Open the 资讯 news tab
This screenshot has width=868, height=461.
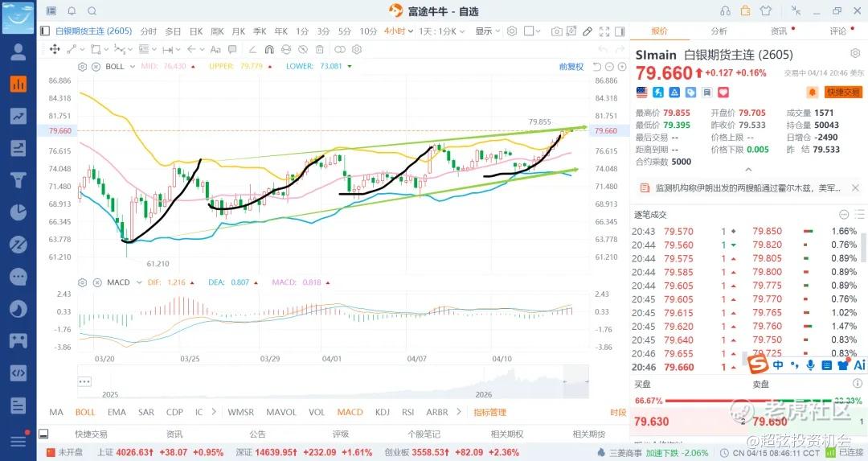click(x=778, y=31)
